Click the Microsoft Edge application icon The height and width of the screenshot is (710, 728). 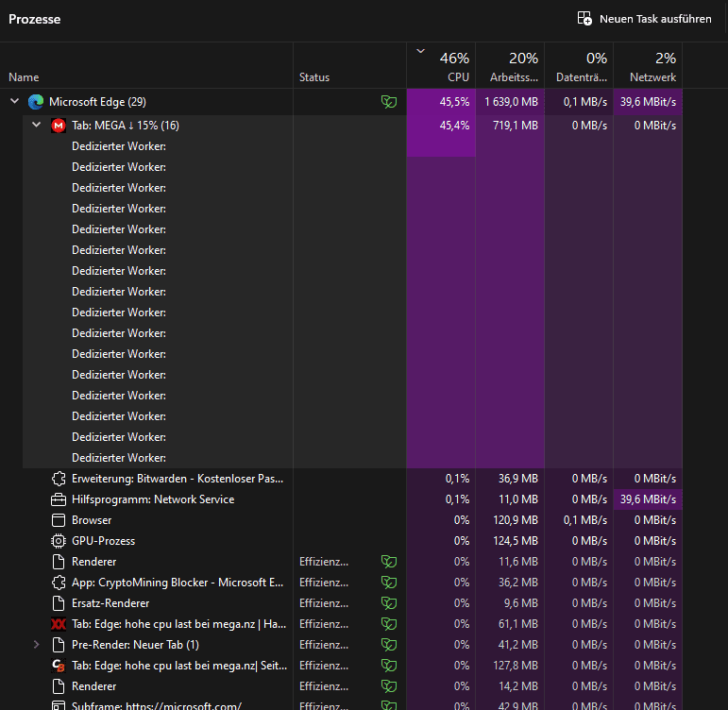[x=36, y=102]
